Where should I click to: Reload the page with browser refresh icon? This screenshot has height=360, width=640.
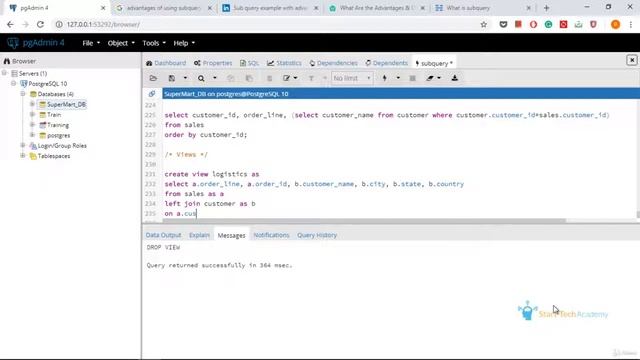coord(40,24)
